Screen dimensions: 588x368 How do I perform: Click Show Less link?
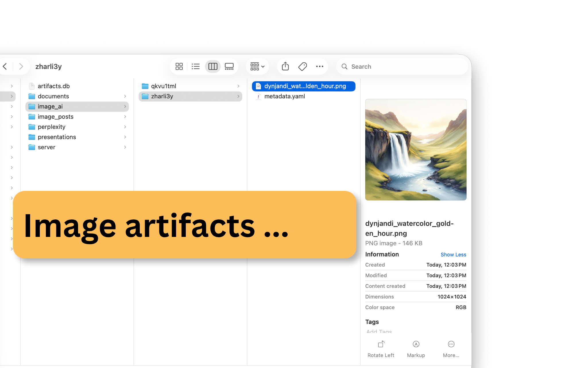click(x=453, y=255)
